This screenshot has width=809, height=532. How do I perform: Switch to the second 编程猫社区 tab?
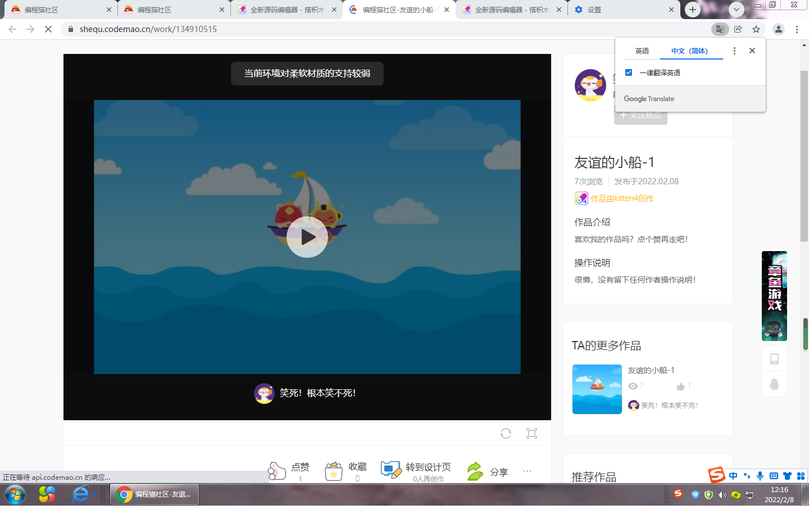pos(173,10)
